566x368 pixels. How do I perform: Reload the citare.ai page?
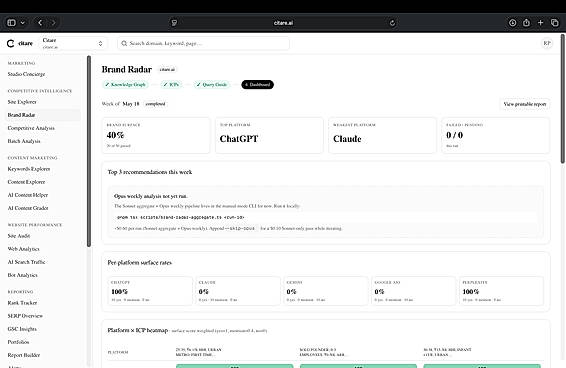tap(392, 23)
